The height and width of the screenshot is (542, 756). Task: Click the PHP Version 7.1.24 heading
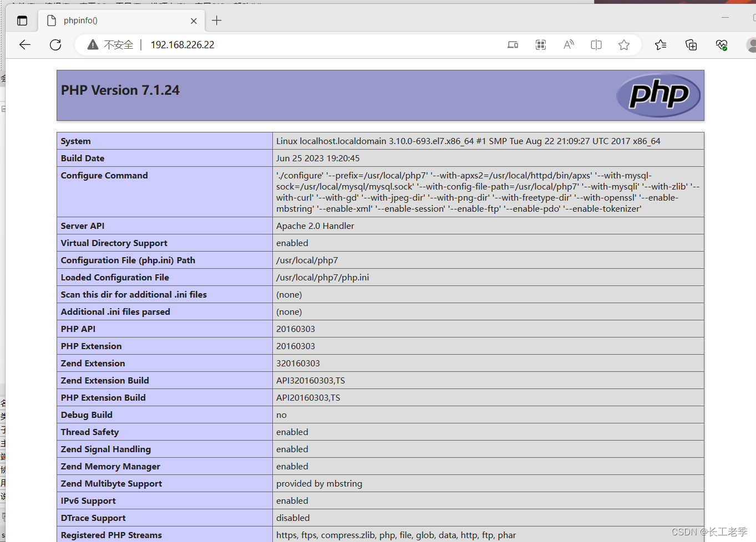[120, 90]
